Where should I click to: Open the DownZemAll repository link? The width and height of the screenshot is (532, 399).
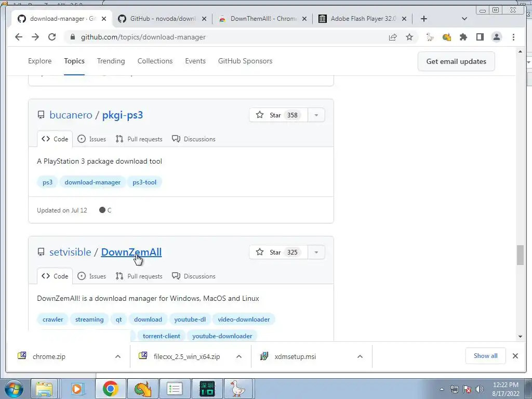tap(131, 252)
